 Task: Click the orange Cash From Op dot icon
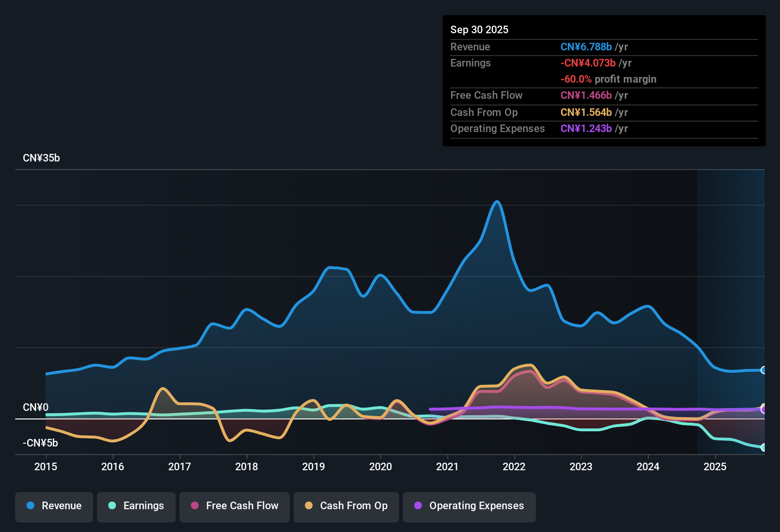[x=309, y=506]
